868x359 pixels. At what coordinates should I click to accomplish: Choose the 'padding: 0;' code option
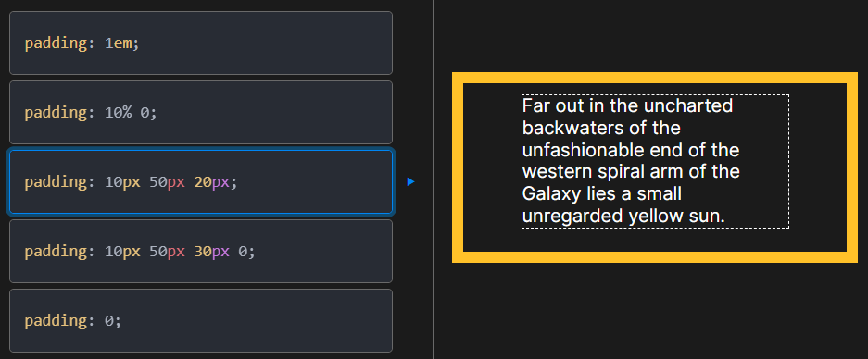click(201, 320)
